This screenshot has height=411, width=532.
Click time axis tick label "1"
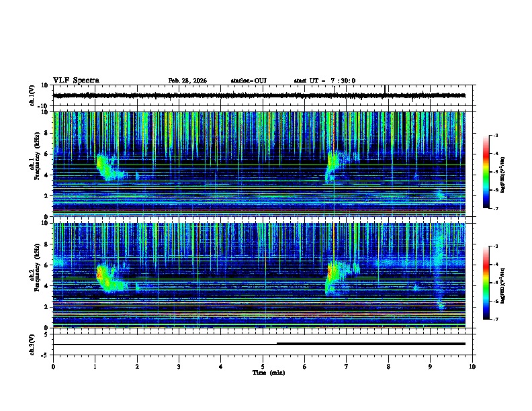(x=95, y=367)
